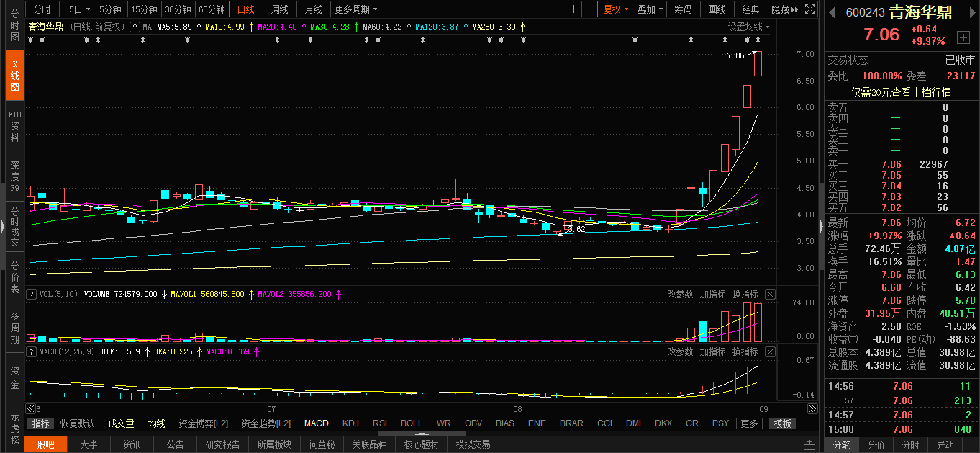This screenshot has height=453, width=980.
Task: Open the 复权 dropdown
Action: [x=616, y=9]
